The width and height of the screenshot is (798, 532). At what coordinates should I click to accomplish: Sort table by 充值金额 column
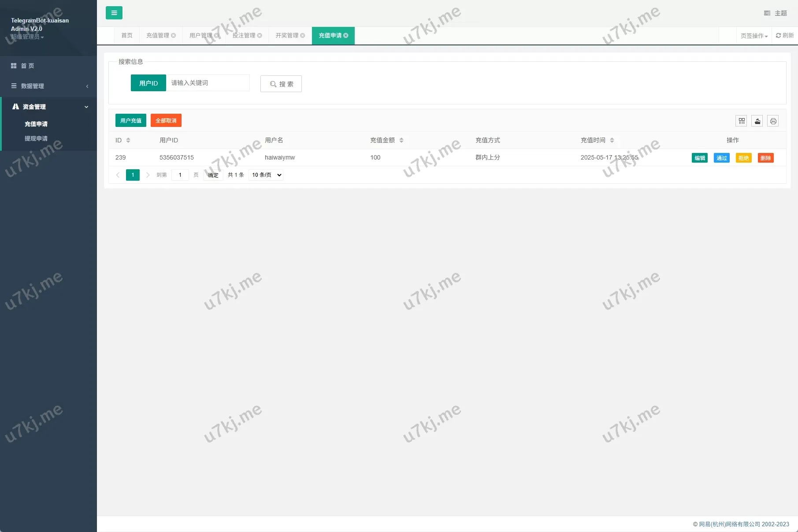pos(401,140)
